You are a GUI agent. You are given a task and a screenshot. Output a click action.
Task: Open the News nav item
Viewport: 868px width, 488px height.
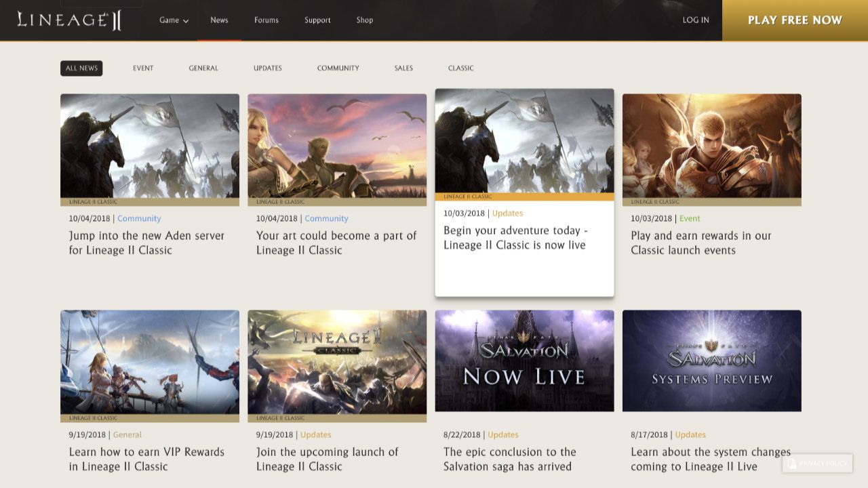[219, 20]
